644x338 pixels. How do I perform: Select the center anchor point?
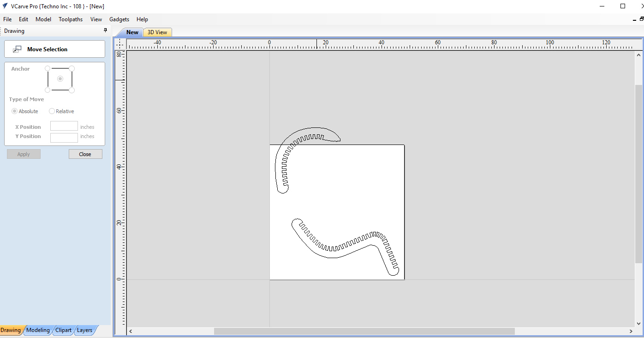coord(60,79)
